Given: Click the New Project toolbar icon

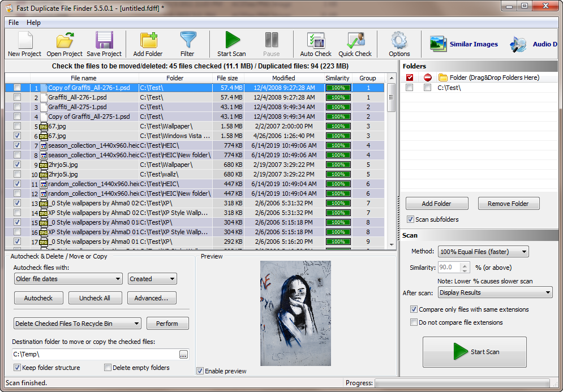Looking at the screenshot, I should pos(24,41).
